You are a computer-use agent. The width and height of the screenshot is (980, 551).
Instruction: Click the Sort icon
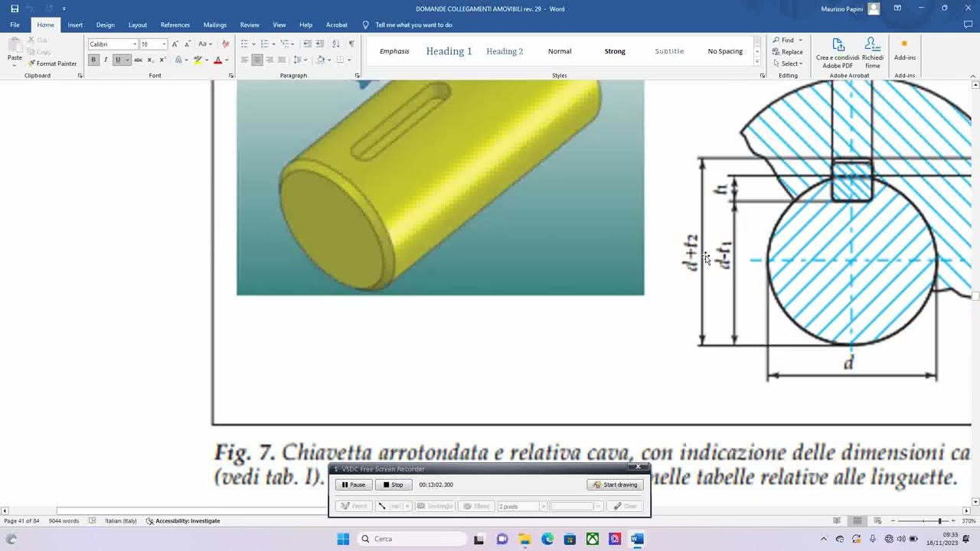[336, 44]
